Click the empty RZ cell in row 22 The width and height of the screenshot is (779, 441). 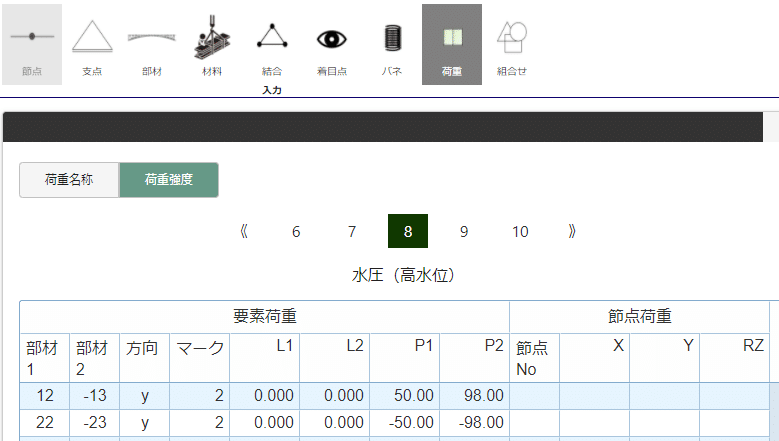735,423
